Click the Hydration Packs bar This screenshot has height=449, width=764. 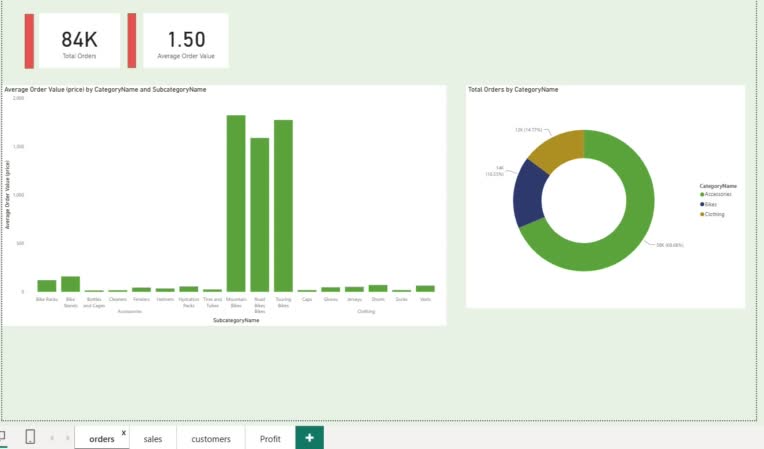pyautogui.click(x=189, y=289)
